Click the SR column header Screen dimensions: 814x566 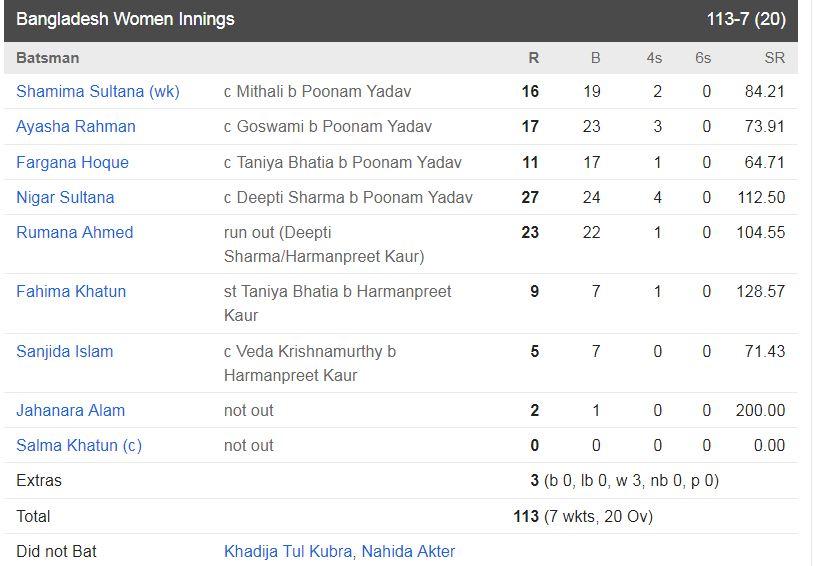point(775,58)
